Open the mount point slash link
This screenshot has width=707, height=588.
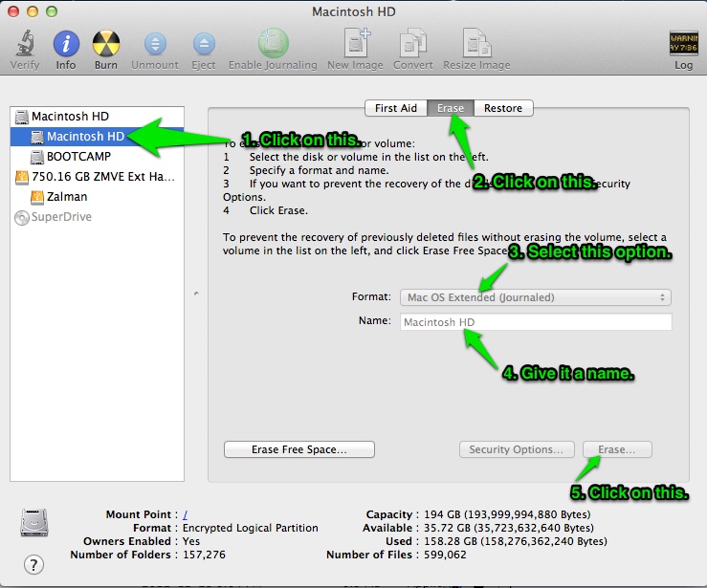185,514
